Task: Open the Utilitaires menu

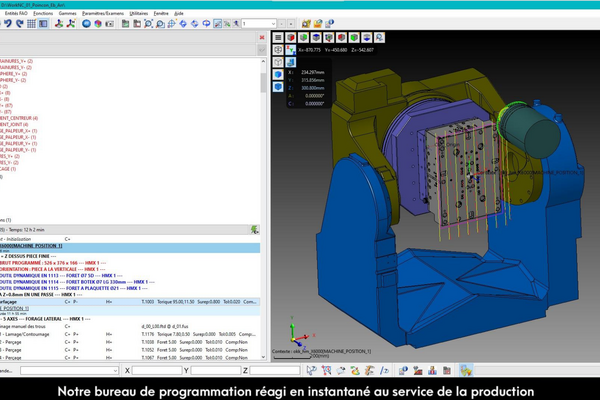Action: tap(139, 13)
